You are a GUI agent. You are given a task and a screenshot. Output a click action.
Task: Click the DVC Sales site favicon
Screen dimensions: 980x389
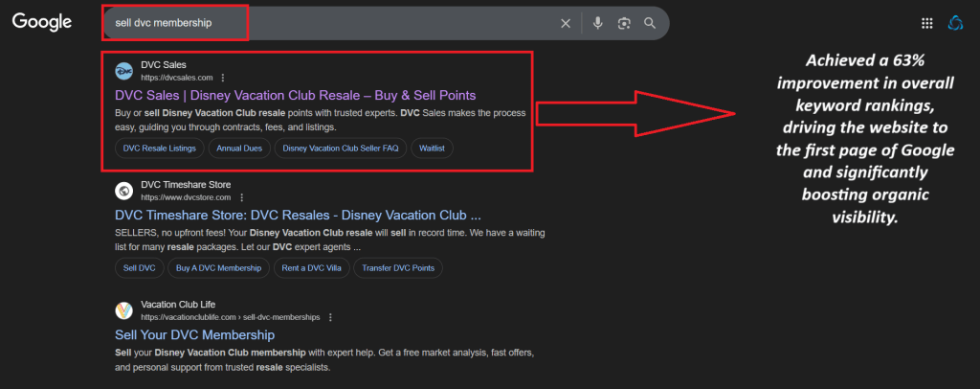pyautogui.click(x=123, y=71)
